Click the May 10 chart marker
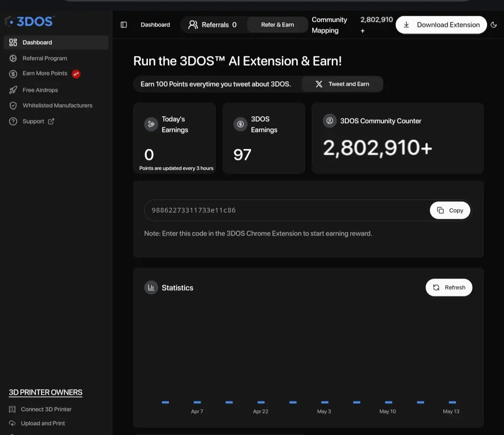The width and height of the screenshot is (504, 435). 388,402
